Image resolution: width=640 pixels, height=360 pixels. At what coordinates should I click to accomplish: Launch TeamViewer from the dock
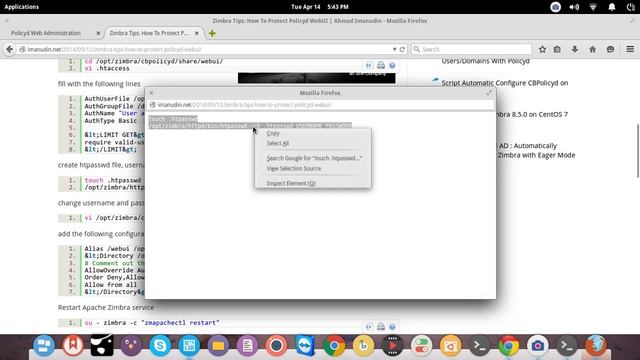(305, 346)
